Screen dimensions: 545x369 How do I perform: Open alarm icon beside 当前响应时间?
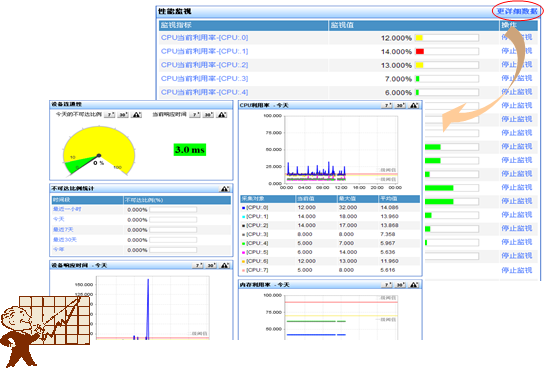(x=221, y=115)
